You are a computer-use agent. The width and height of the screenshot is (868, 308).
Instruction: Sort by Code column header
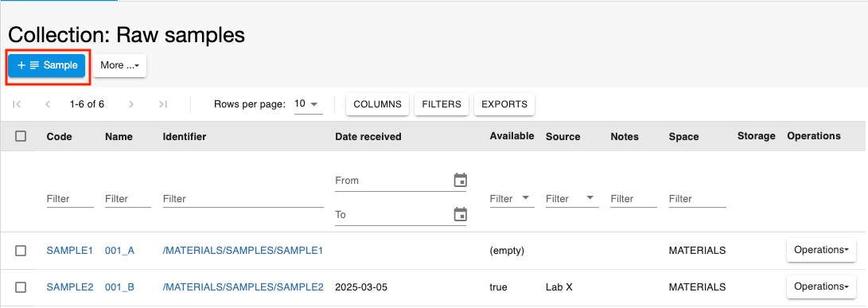tap(59, 136)
